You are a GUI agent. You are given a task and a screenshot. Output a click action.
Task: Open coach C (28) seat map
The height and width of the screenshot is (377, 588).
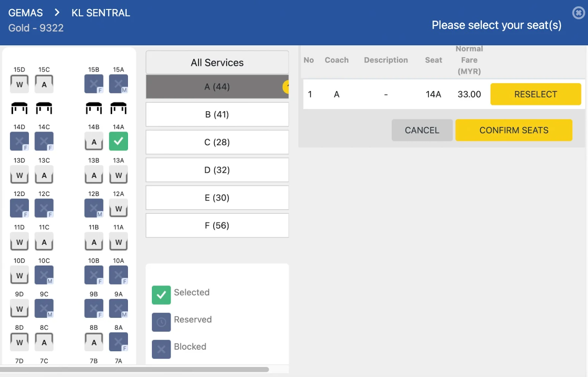[217, 142]
